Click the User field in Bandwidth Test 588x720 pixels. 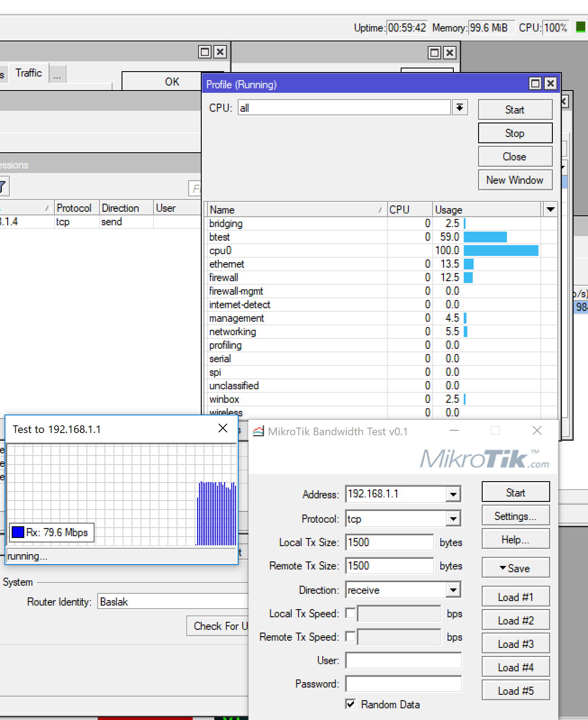(403, 660)
